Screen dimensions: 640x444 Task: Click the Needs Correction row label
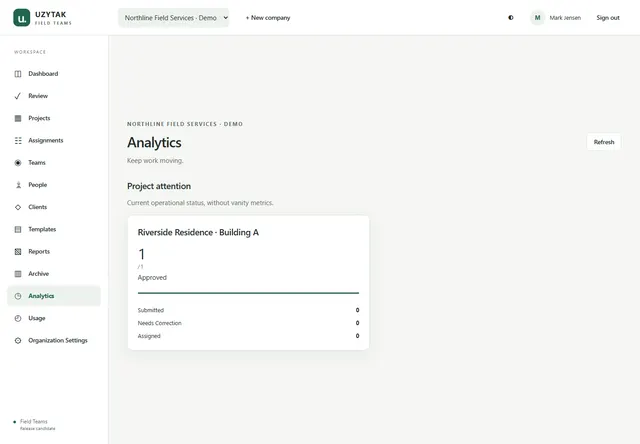[160, 323]
